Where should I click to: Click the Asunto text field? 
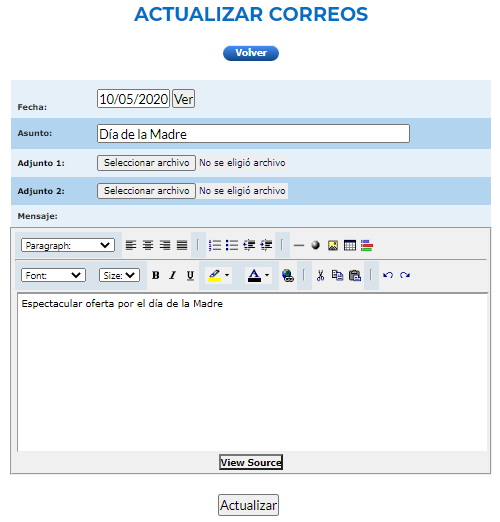click(x=253, y=134)
